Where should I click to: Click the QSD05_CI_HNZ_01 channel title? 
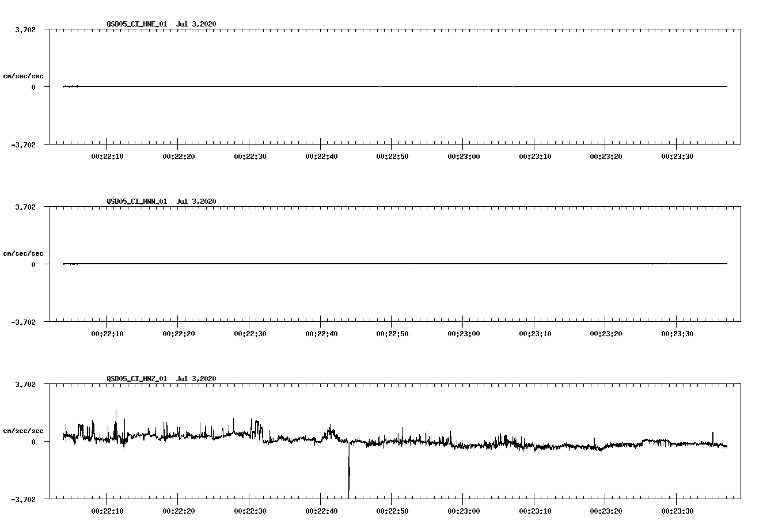click(x=137, y=379)
